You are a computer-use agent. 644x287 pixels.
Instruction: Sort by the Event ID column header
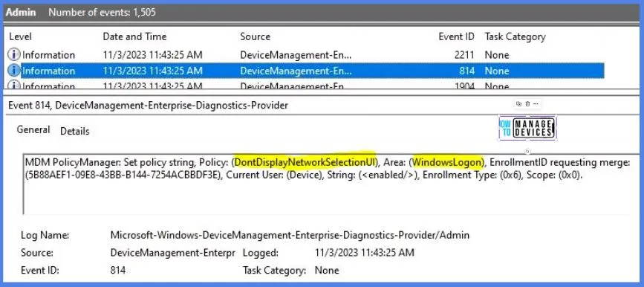(x=456, y=36)
